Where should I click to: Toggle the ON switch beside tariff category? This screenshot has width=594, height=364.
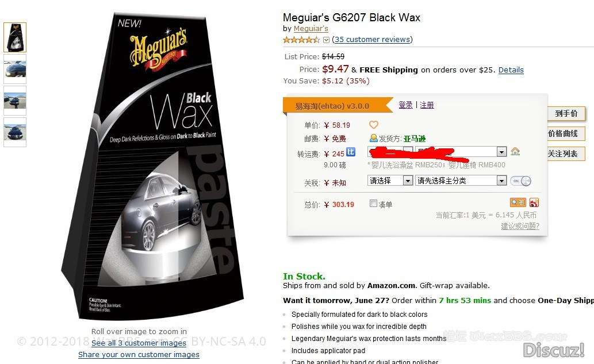pos(520,181)
